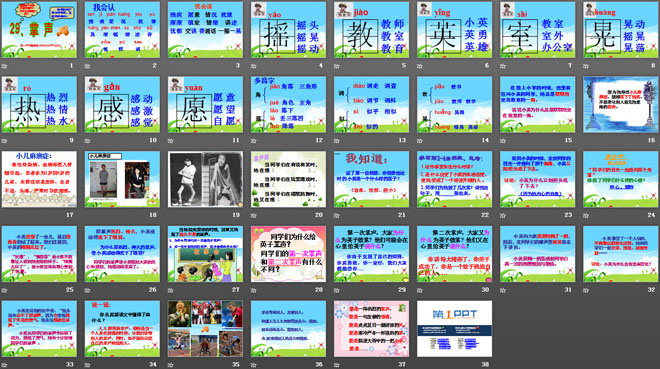Image resolution: width=660 pixels, height=369 pixels.
Task: Select slide 5 with character 教
Action: point(372,30)
